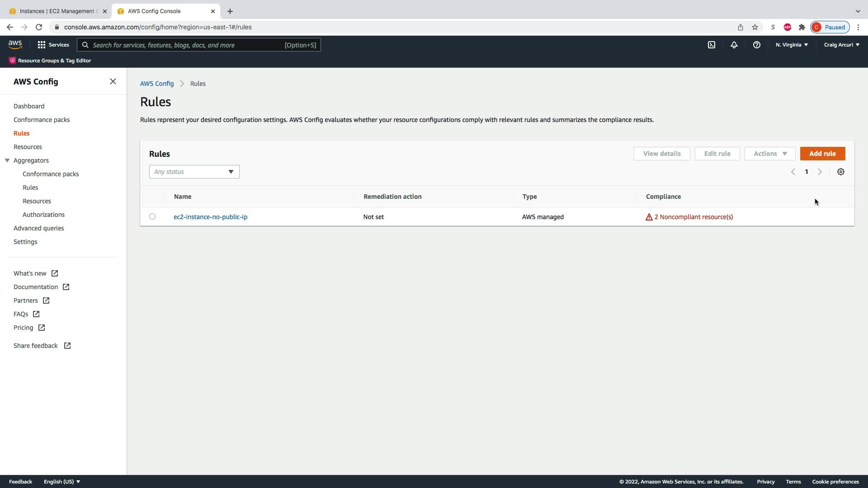The height and width of the screenshot is (488, 868).
Task: Open the ec2-instance-no-public-ip rule link
Action: pyautogui.click(x=210, y=217)
